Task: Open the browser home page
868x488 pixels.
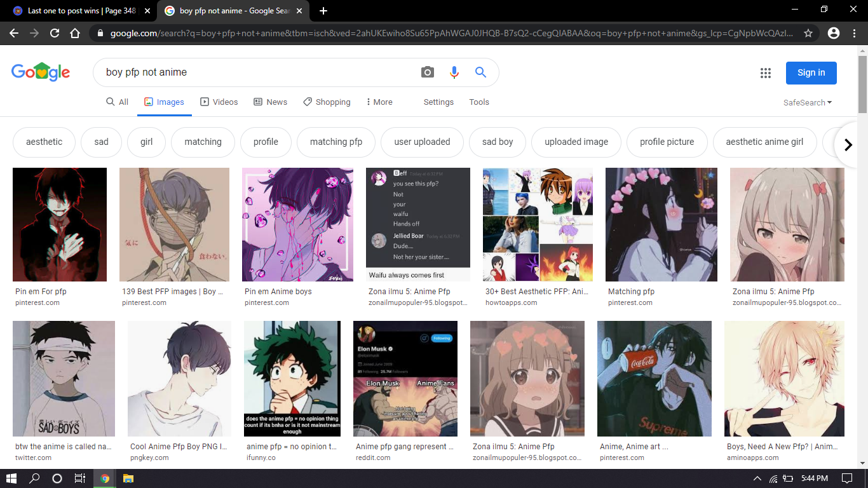Action: click(x=75, y=33)
